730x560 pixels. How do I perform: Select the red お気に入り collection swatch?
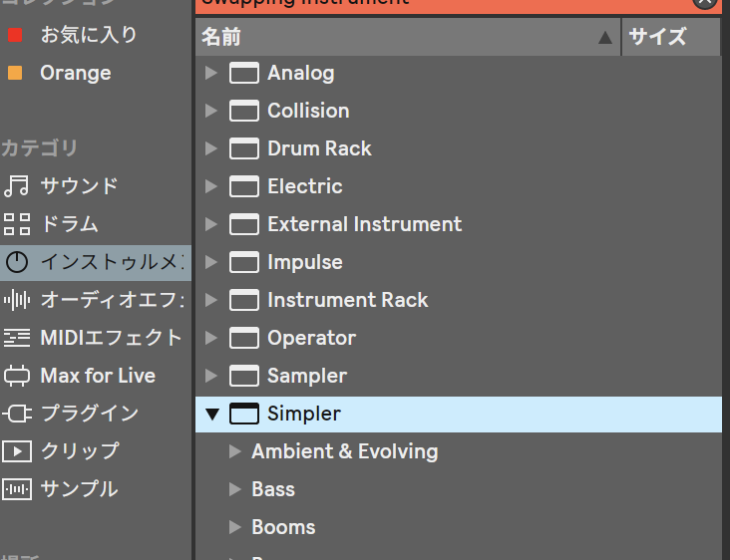click(x=14, y=35)
